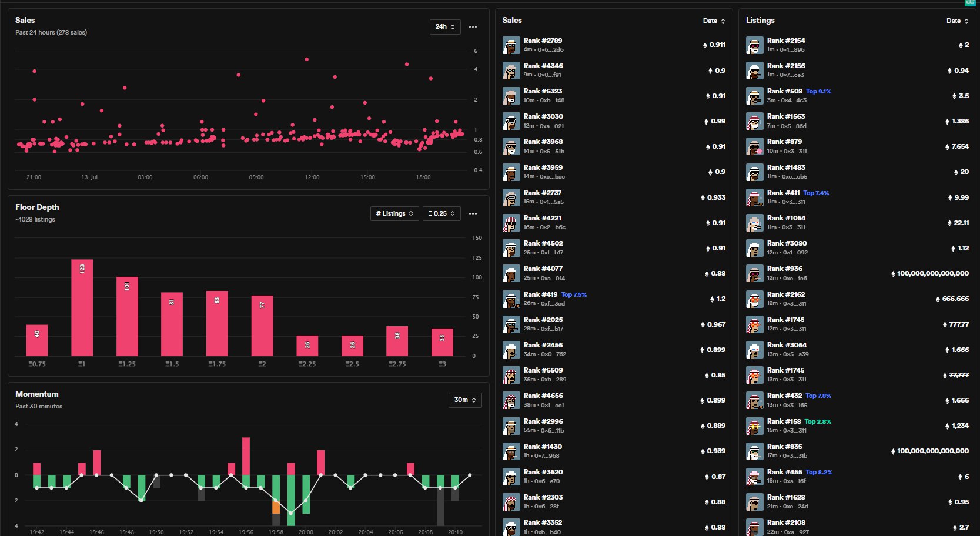Open the Rank #4502 sale avatar
The image size is (980, 536).
[511, 248]
